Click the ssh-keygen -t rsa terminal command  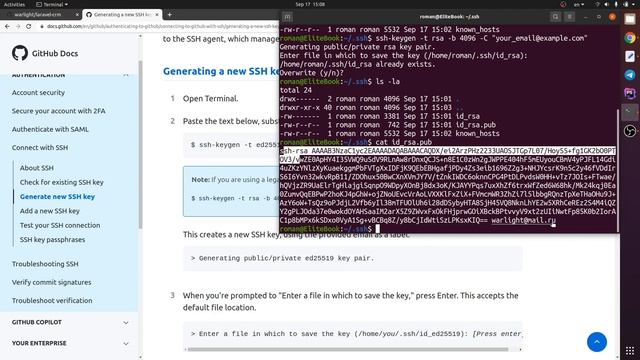(x=481, y=38)
